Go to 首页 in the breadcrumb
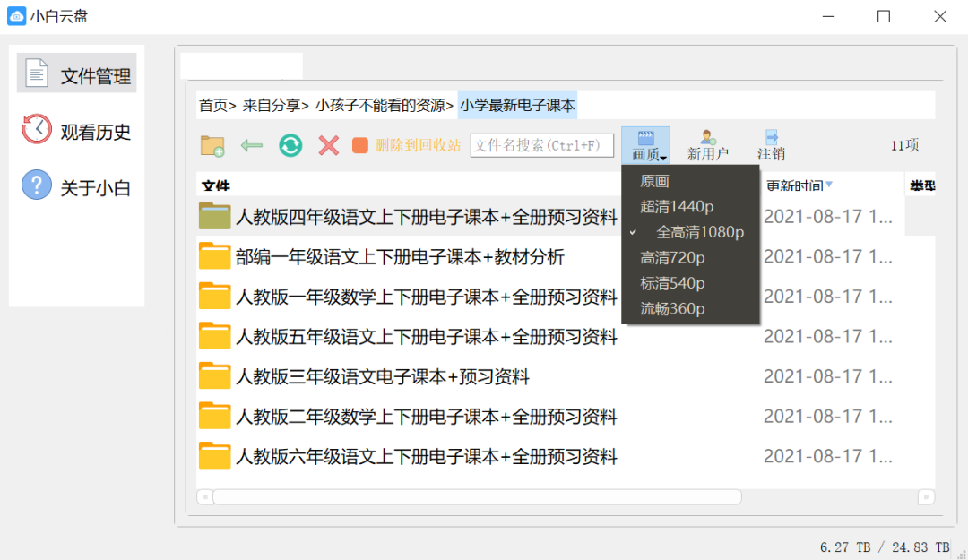This screenshot has width=968, height=560. coord(213,106)
